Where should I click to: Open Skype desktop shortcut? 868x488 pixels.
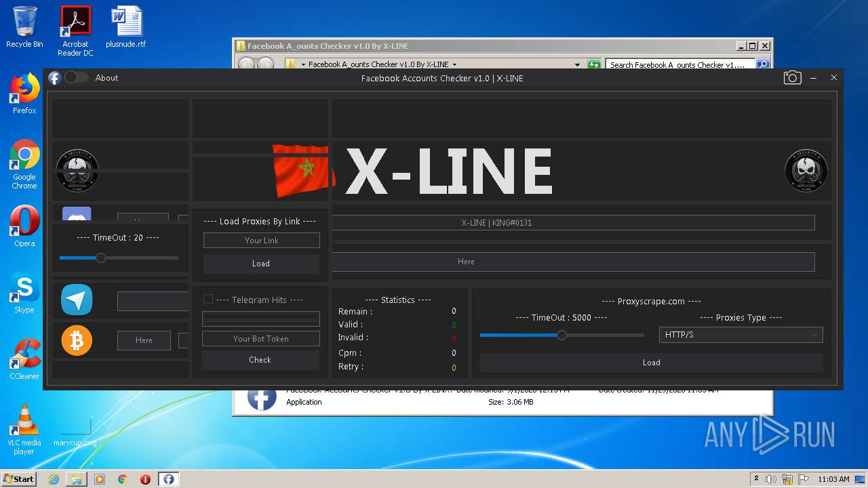24,293
